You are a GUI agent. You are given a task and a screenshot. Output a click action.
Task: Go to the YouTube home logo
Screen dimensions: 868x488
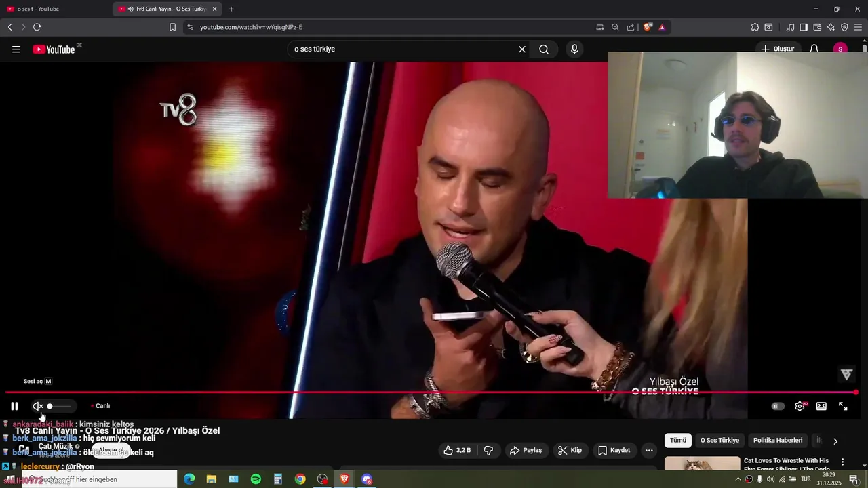click(x=54, y=49)
